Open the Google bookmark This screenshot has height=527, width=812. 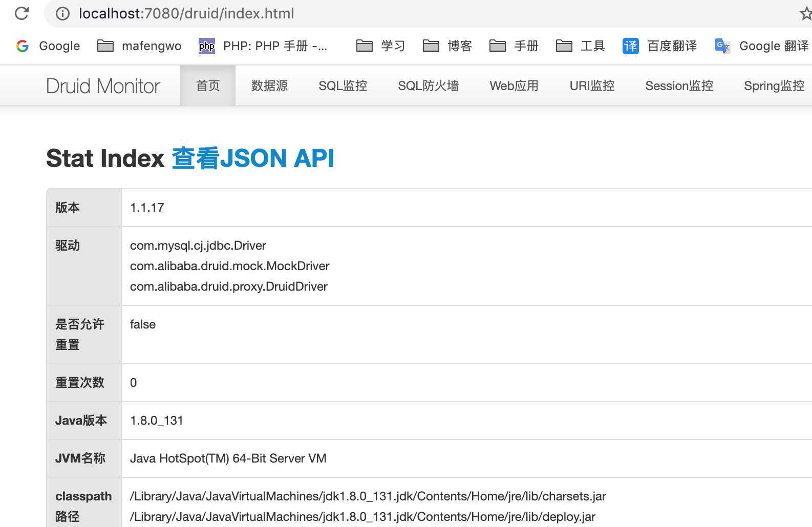point(48,46)
